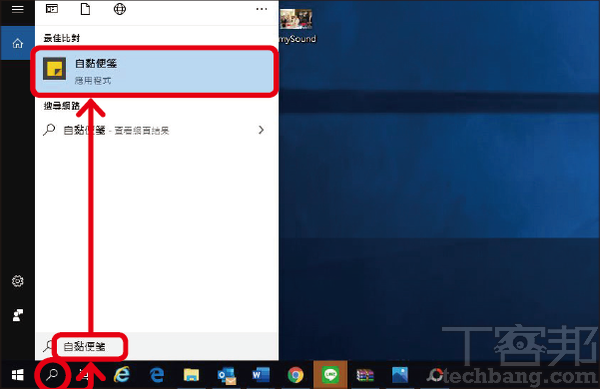Select the Home icon in sidebar

click(x=18, y=44)
